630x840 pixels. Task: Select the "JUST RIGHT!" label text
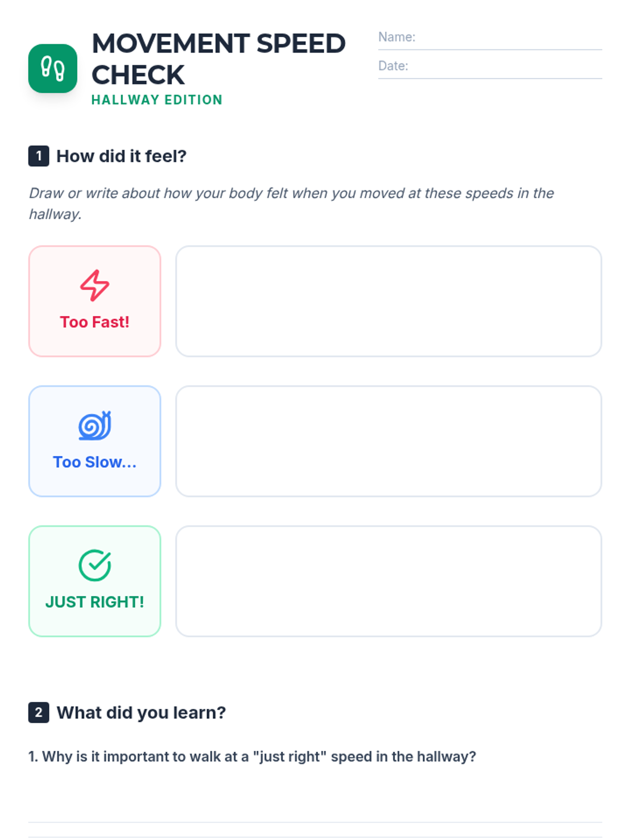(x=94, y=602)
